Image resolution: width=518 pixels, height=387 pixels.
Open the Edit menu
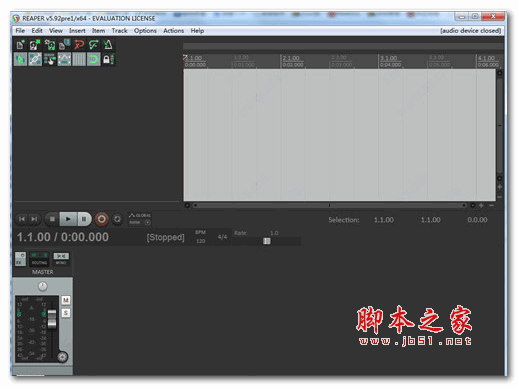point(37,31)
